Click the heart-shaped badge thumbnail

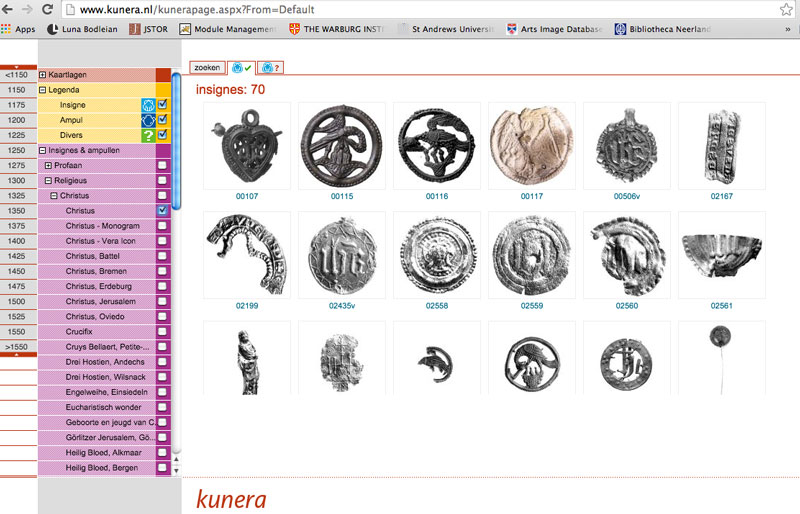(x=246, y=145)
